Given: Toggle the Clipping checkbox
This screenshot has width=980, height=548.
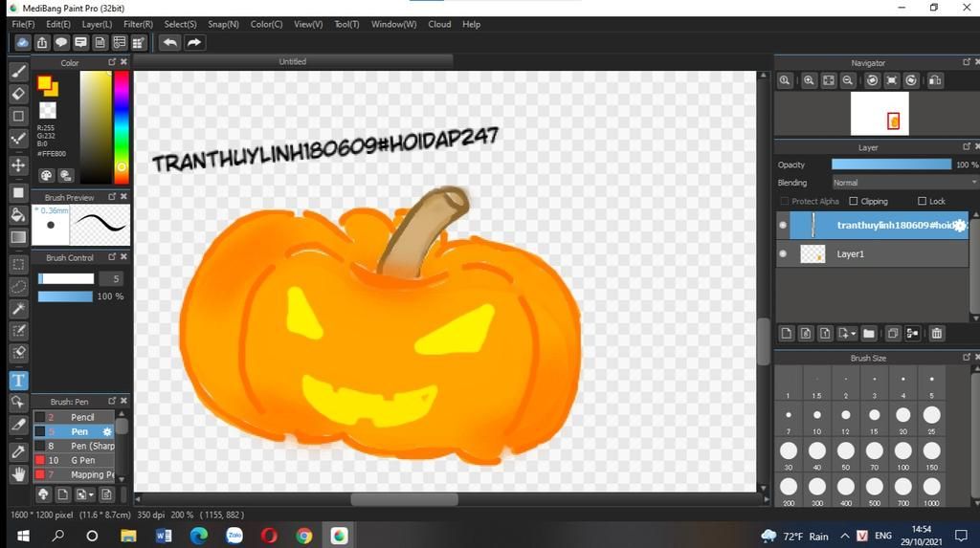Looking at the screenshot, I should [854, 201].
